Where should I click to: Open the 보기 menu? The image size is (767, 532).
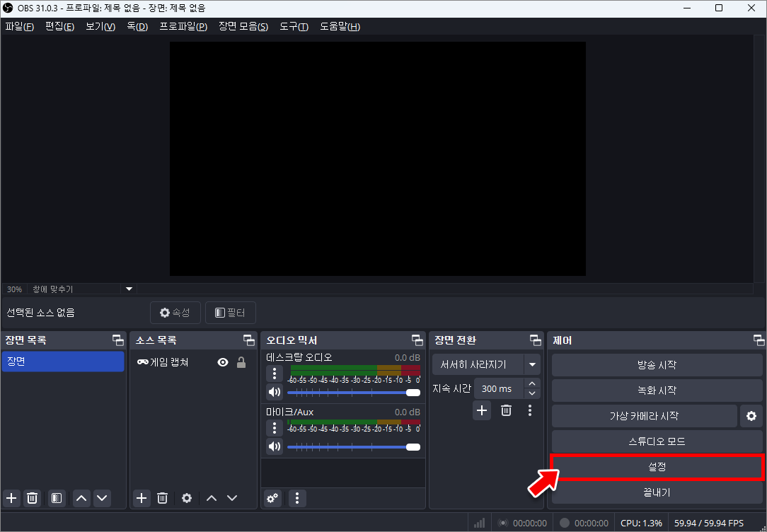[x=100, y=26]
